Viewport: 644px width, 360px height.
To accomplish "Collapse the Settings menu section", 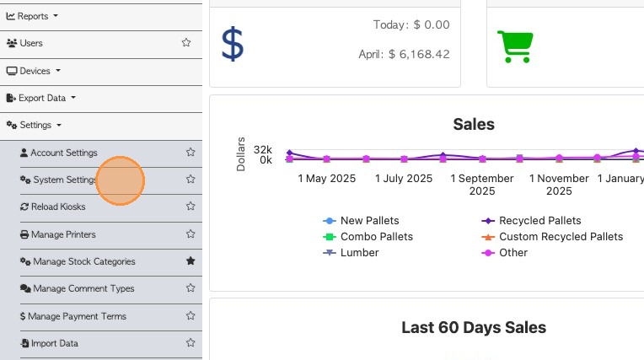I will click(x=35, y=126).
